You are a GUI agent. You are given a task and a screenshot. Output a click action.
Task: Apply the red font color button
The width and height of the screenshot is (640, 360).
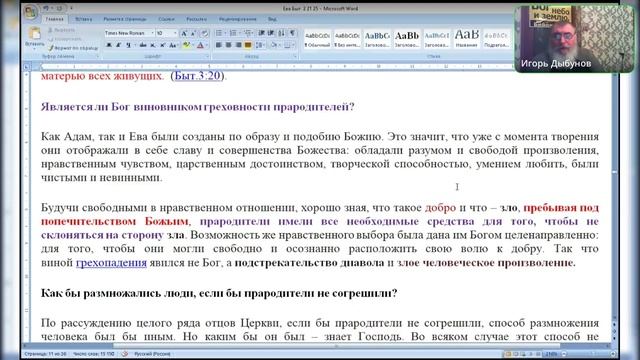(x=200, y=45)
